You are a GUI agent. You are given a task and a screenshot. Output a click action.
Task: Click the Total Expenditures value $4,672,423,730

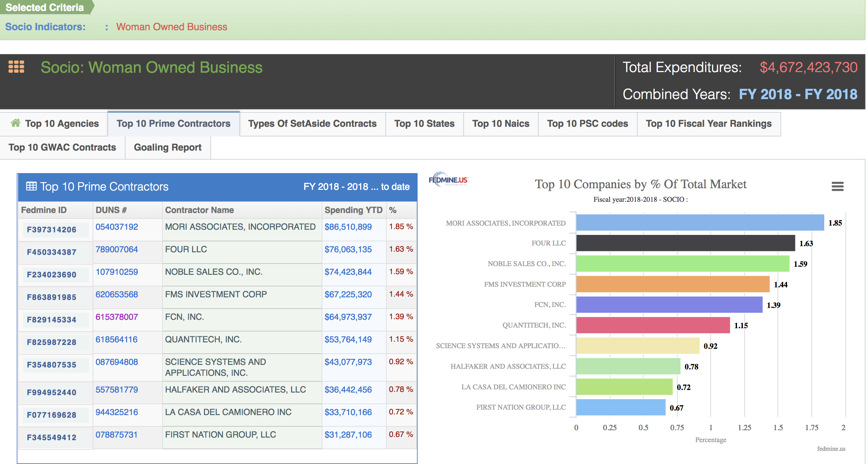(808, 67)
